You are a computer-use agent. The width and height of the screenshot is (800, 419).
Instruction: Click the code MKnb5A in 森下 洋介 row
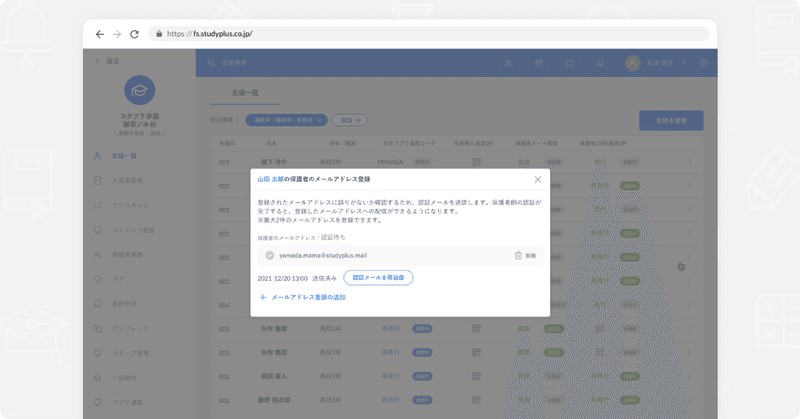[x=390, y=162]
